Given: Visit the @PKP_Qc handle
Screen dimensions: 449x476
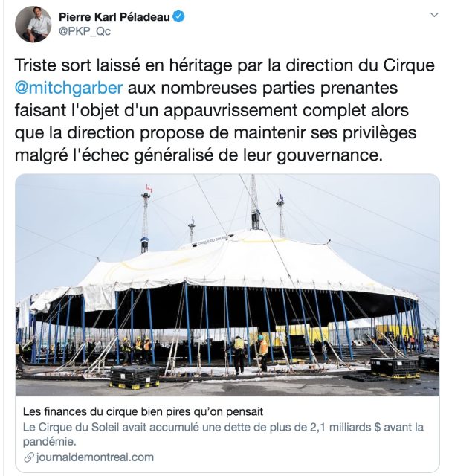Looking at the screenshot, I should tap(85, 31).
